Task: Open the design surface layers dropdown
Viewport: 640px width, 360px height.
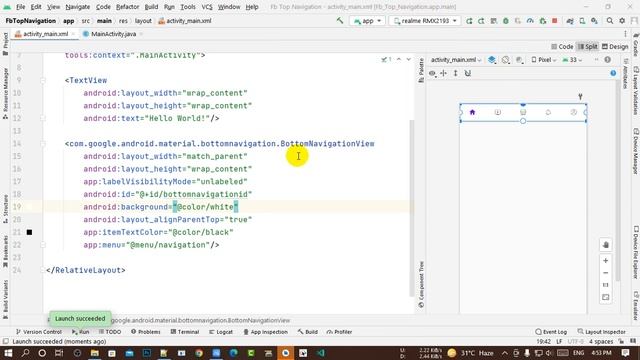Action: [x=492, y=60]
